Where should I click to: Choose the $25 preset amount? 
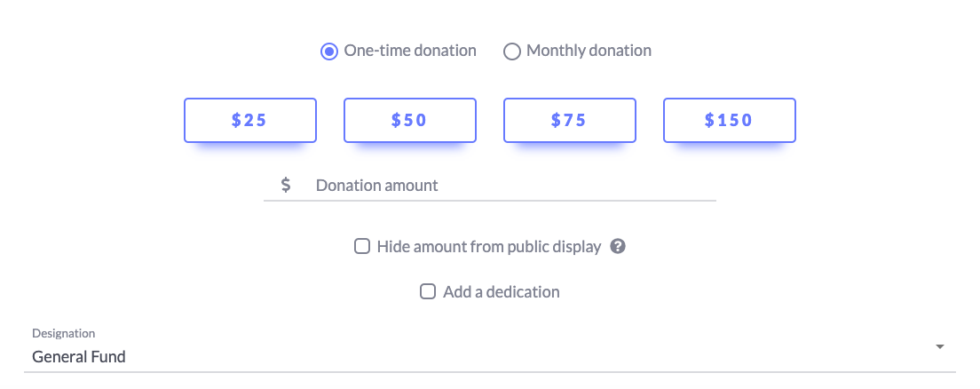(x=250, y=120)
